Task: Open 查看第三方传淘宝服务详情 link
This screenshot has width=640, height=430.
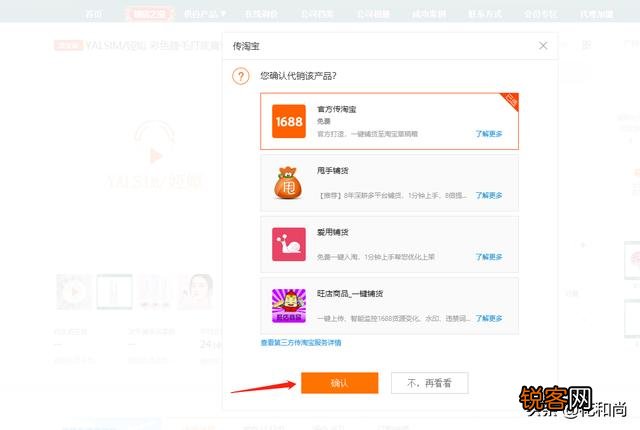Action: coord(301,343)
